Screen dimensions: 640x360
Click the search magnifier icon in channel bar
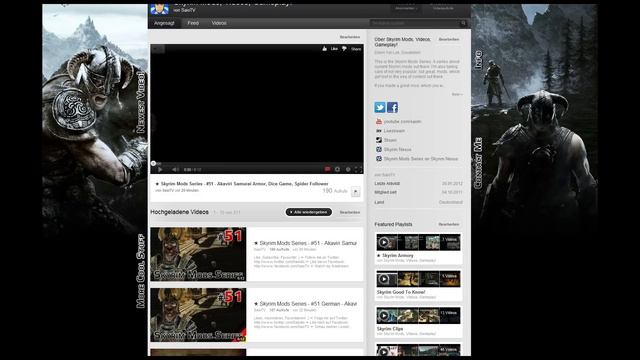pyautogui.click(x=463, y=23)
